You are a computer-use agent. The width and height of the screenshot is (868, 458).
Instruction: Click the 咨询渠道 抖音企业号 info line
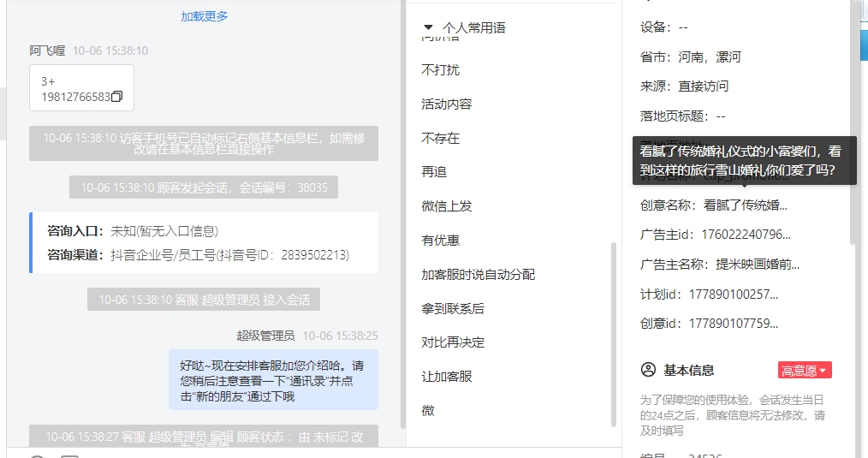[x=199, y=255]
